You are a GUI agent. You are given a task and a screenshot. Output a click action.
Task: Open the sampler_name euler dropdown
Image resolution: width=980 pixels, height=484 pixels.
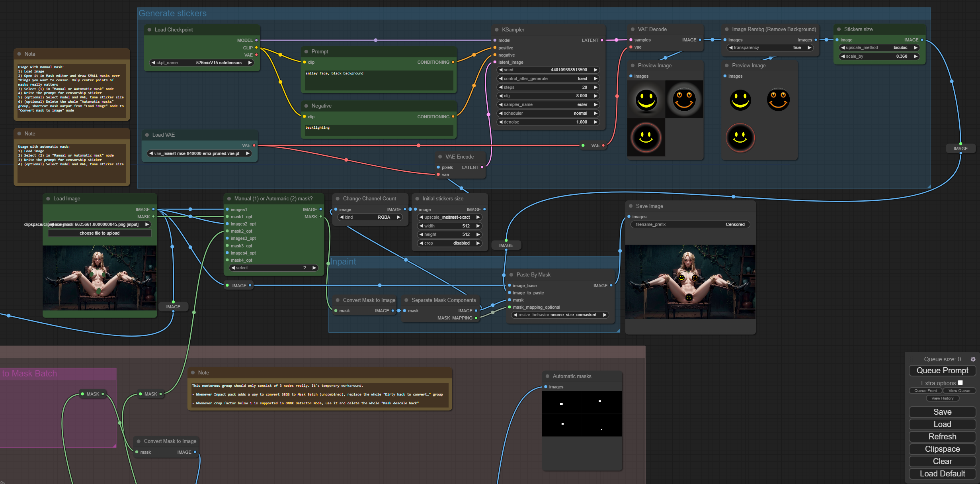point(548,105)
